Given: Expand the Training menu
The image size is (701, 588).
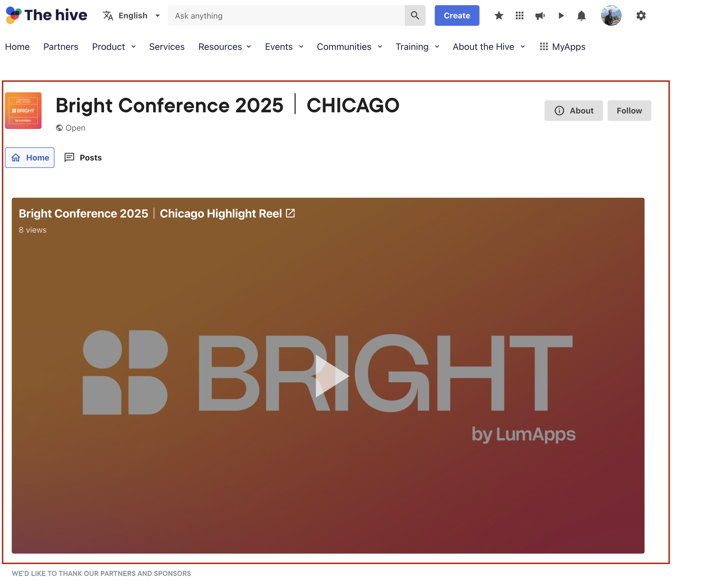Looking at the screenshot, I should pyautogui.click(x=417, y=47).
